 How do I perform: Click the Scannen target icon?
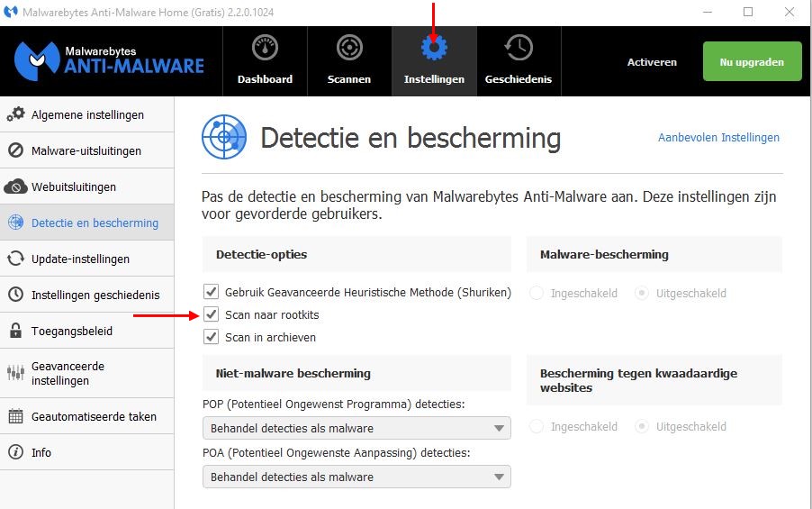[349, 48]
